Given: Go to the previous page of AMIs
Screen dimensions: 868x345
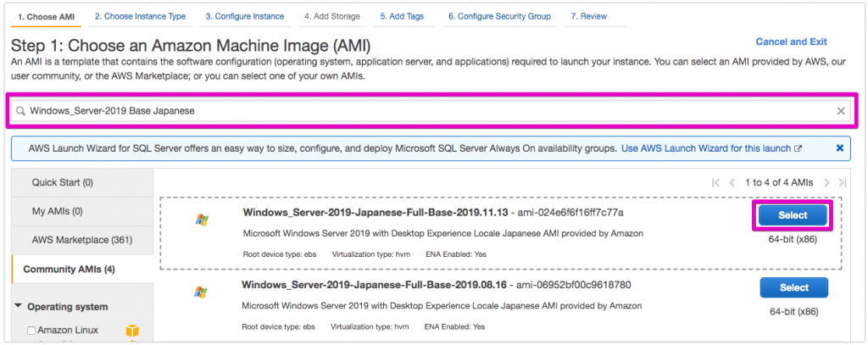Looking at the screenshot, I should click(732, 182).
